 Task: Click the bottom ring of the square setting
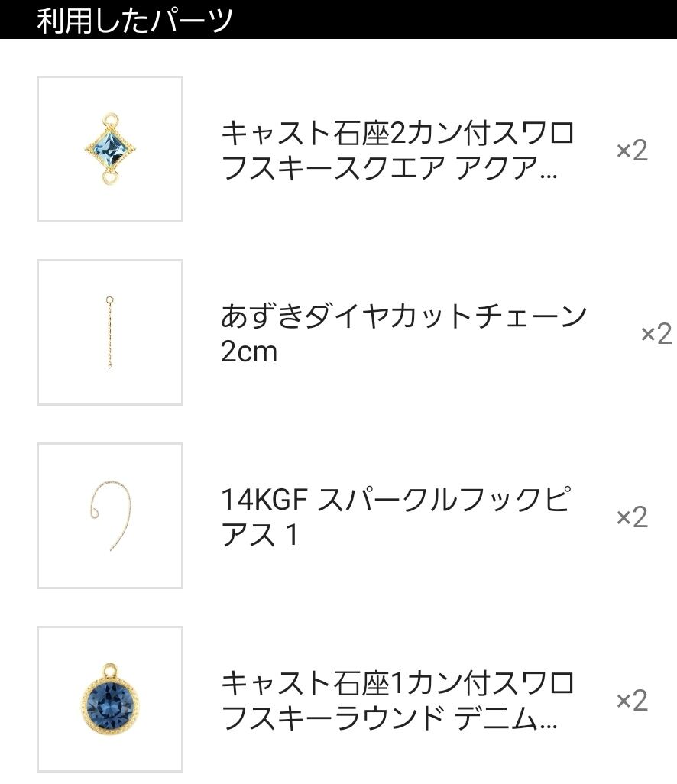coord(110,179)
